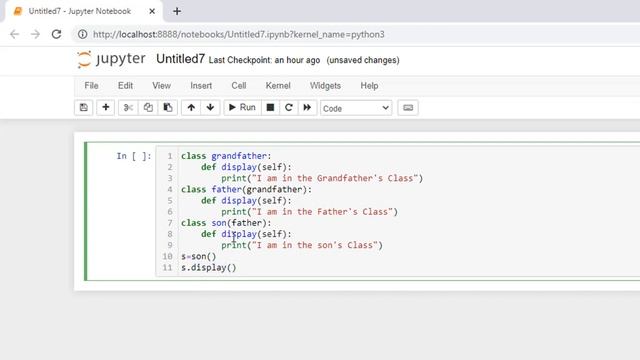The width and height of the screenshot is (640, 360).
Task: Open the Kernel menu
Action: [278, 86]
